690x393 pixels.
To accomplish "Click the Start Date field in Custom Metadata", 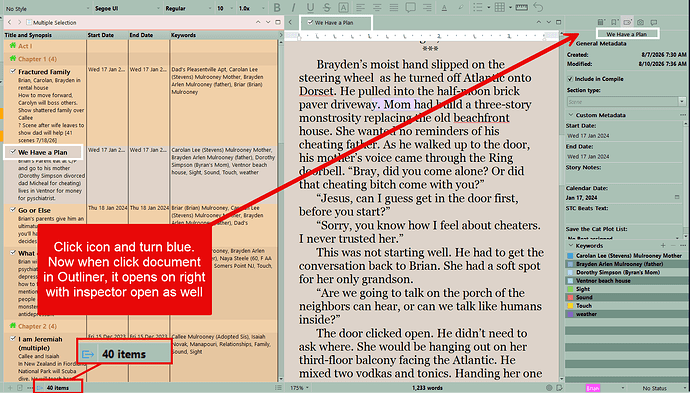I will click(624, 136).
